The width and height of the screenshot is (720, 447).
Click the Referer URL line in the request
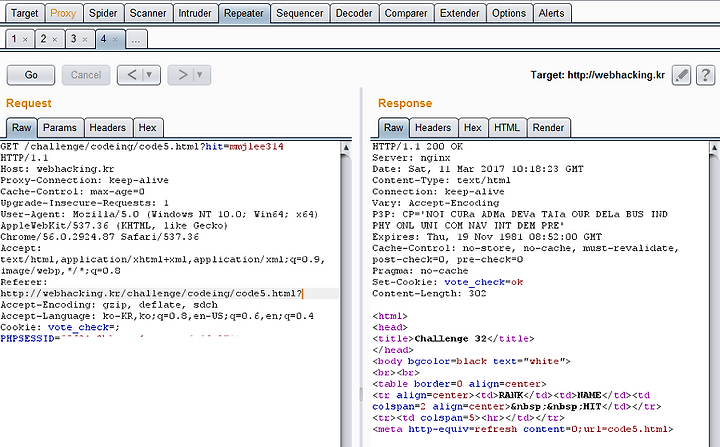[151, 294]
